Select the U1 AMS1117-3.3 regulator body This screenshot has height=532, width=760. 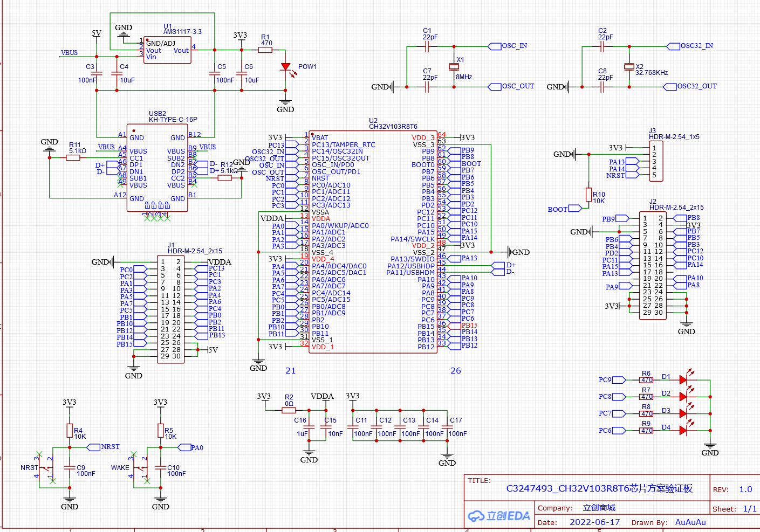pyautogui.click(x=168, y=50)
